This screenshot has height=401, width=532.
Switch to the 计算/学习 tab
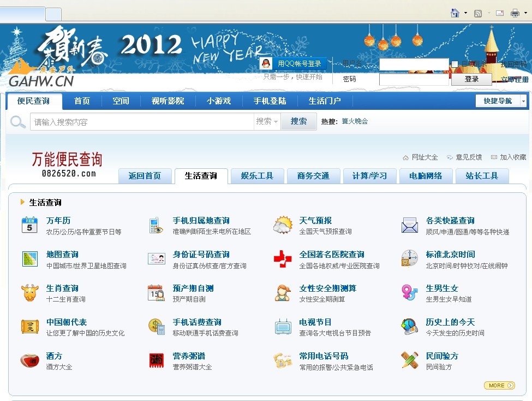(x=370, y=176)
